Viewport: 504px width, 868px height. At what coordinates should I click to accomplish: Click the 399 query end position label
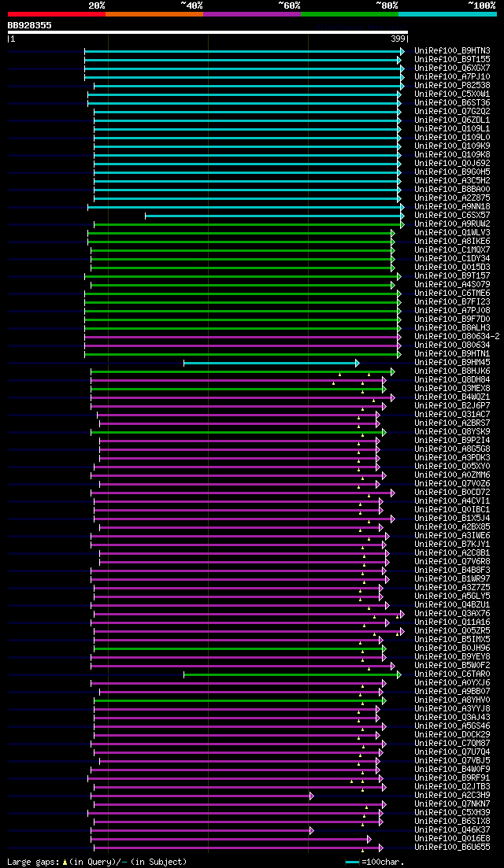(x=399, y=39)
